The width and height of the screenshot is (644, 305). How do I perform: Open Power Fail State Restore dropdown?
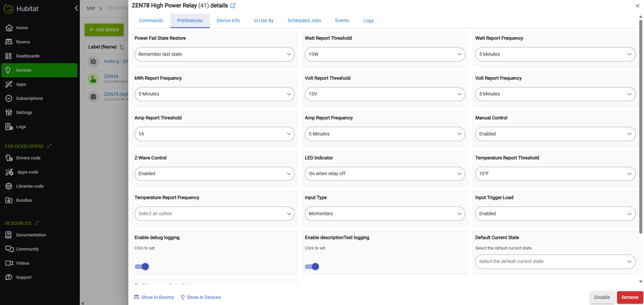coord(215,54)
